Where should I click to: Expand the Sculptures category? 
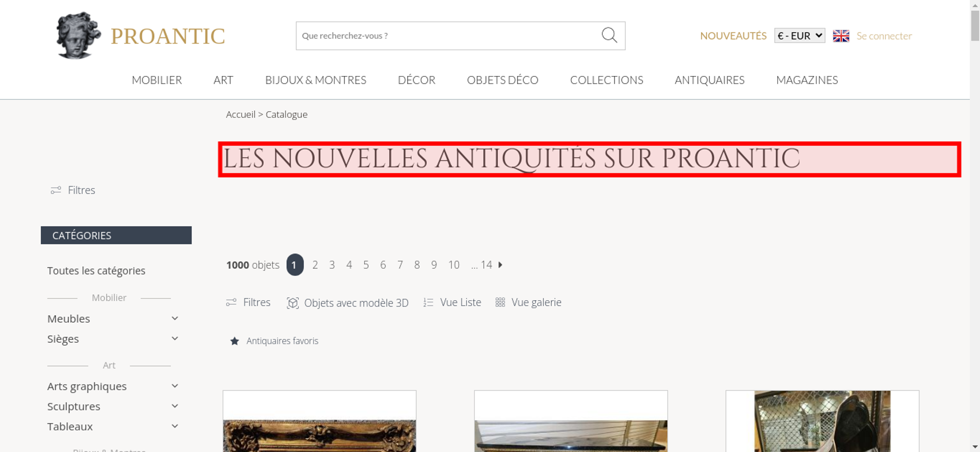click(x=113, y=406)
